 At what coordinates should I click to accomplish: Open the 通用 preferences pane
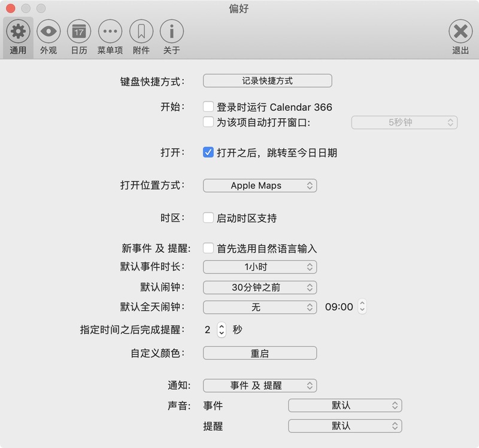[x=17, y=37]
